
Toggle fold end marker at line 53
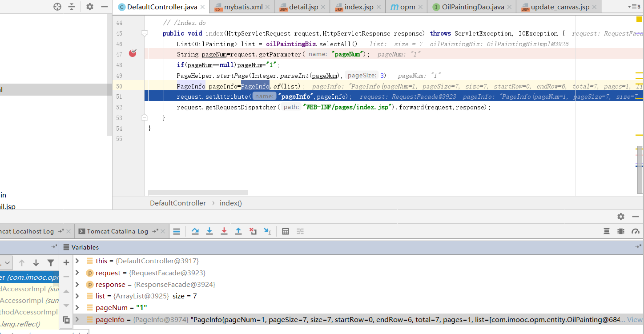tap(144, 117)
